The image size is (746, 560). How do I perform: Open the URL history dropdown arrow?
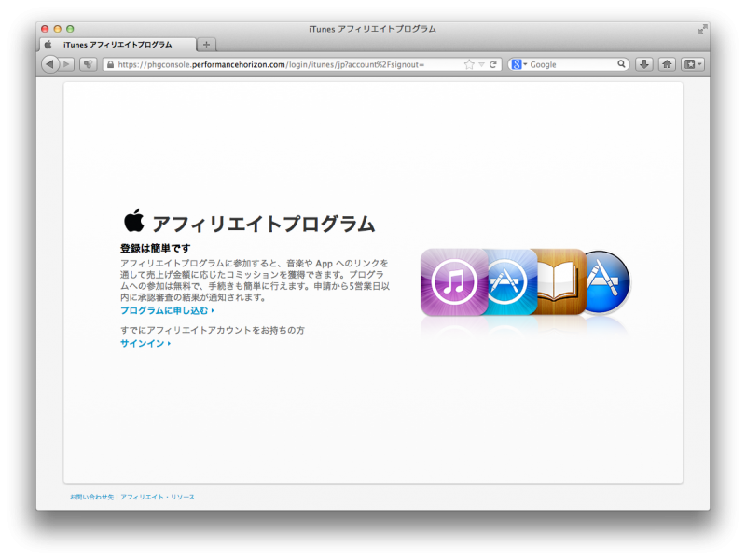pos(481,64)
